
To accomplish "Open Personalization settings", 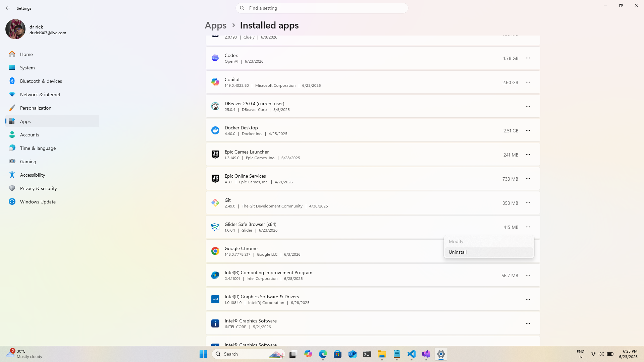I will [x=52, y=108].
